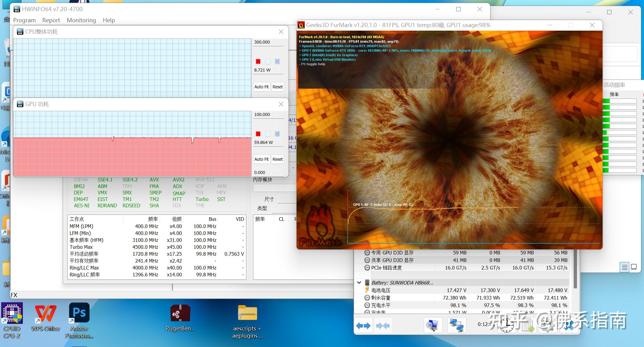
Task: Click the clock icon beside 剩余容量
Action: pyautogui.click(x=367, y=298)
